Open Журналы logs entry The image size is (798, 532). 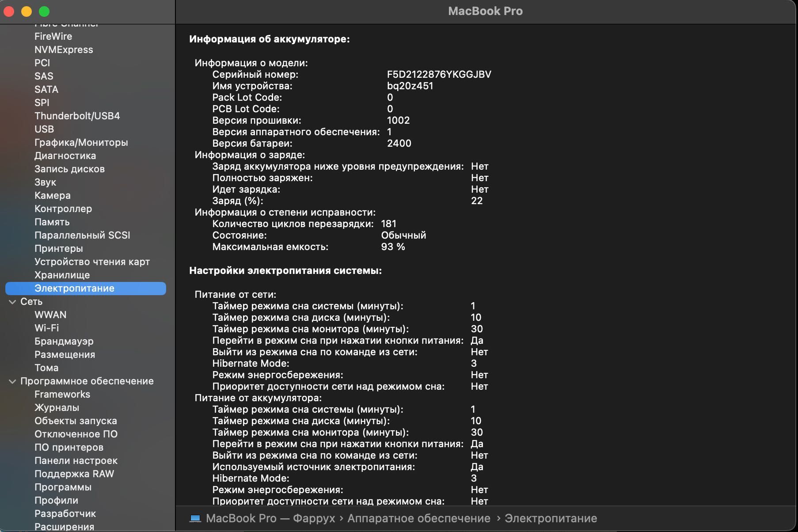click(57, 407)
